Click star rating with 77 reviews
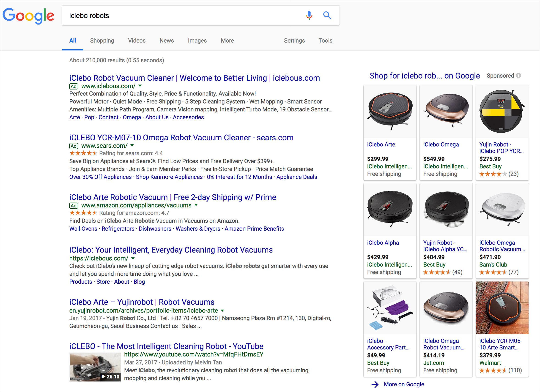This screenshot has height=392, width=540. [493, 272]
